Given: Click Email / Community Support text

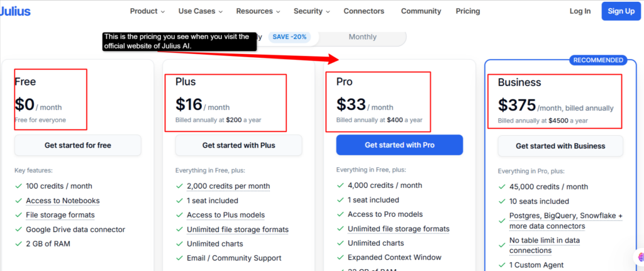Looking at the screenshot, I should point(234,258).
